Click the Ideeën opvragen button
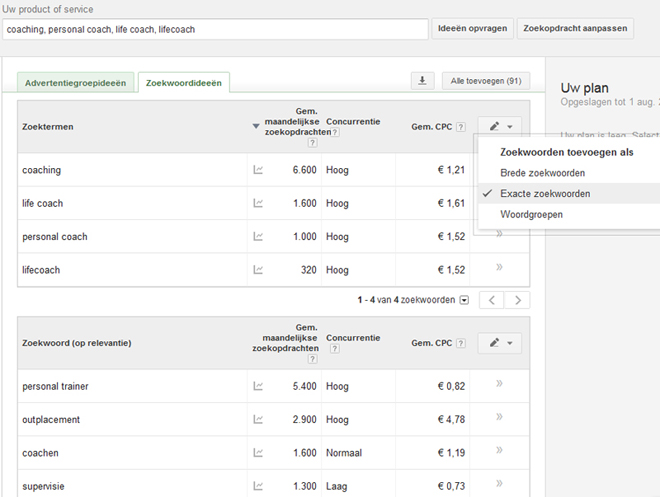 [472, 29]
